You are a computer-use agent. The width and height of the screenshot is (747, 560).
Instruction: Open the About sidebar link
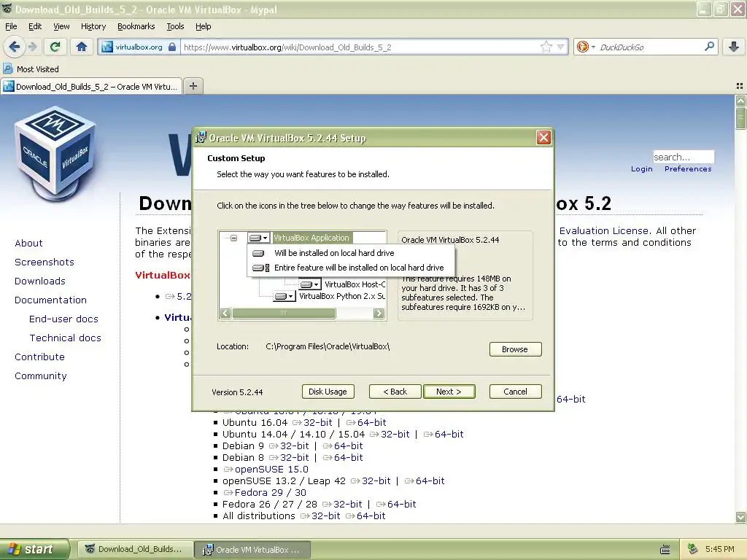[x=28, y=244]
